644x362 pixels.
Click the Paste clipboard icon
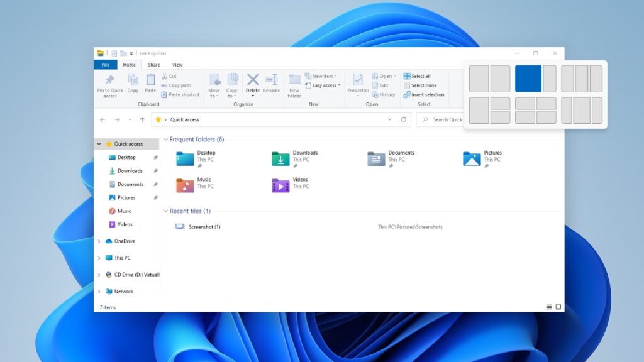[x=151, y=80]
